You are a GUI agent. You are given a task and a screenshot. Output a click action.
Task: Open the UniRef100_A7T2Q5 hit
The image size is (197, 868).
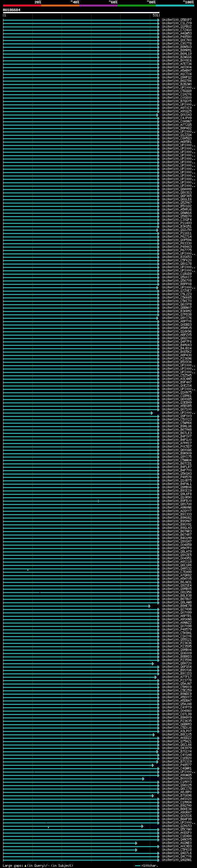(177, 125)
